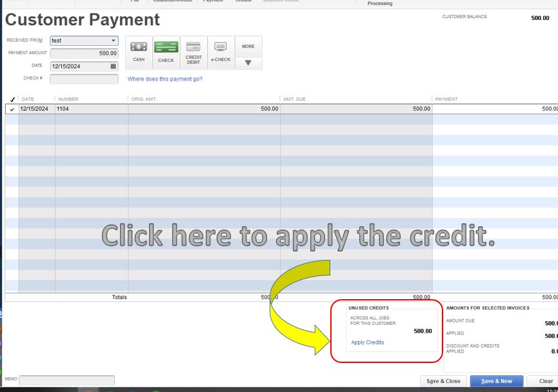Toggle the checkmark on invoice 1104 row
The width and height of the screenshot is (558, 392).
[x=12, y=109]
